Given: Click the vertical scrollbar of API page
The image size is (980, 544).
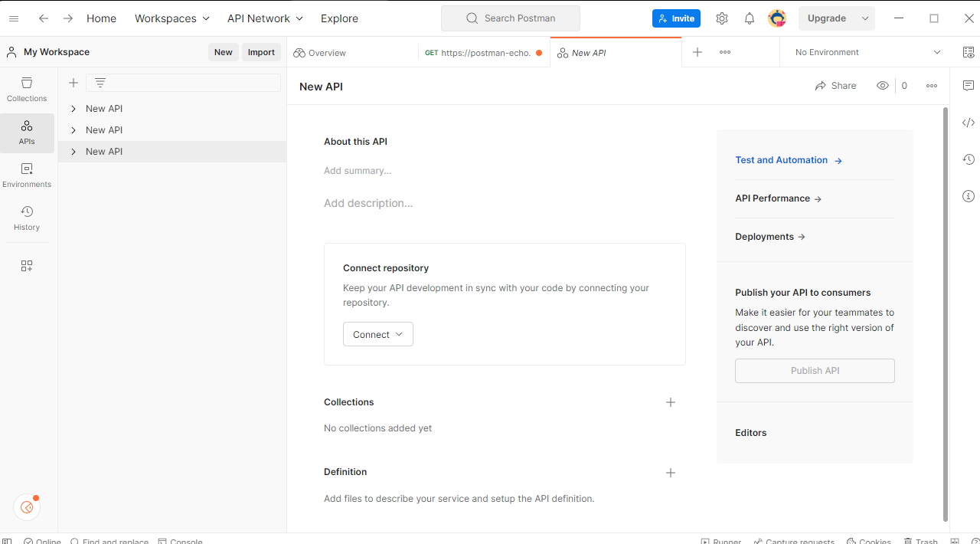Looking at the screenshot, I should pos(945,314).
